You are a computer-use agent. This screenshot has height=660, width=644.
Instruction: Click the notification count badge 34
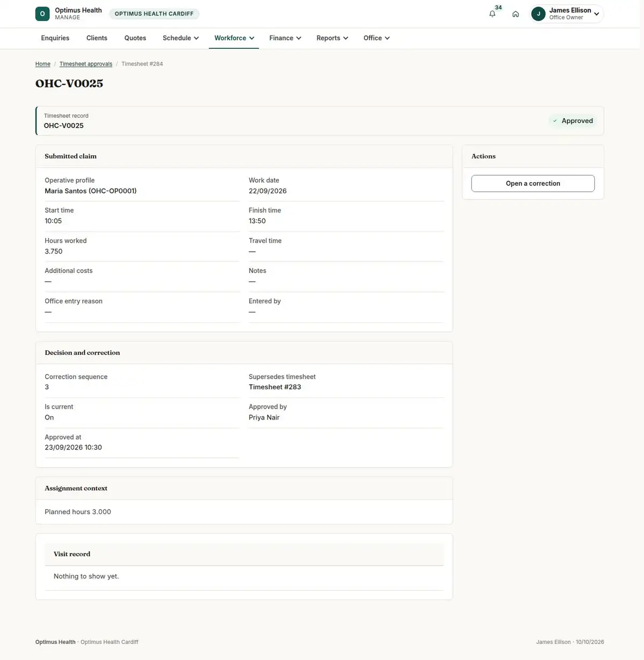pos(499,8)
